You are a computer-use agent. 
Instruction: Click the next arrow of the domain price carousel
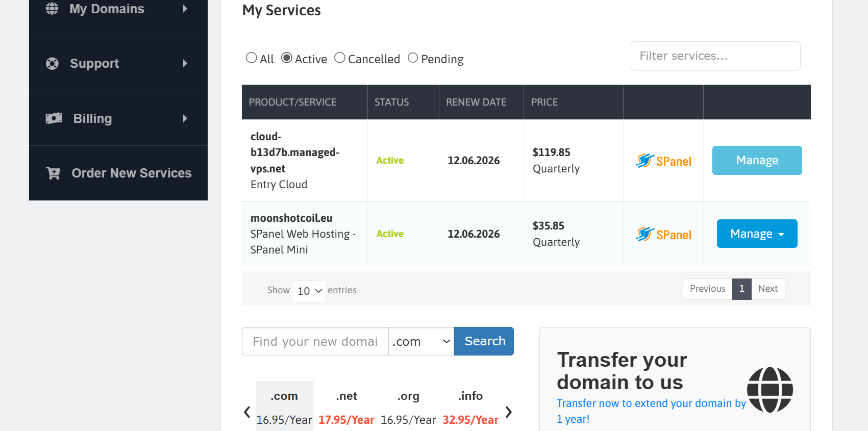coord(509,412)
